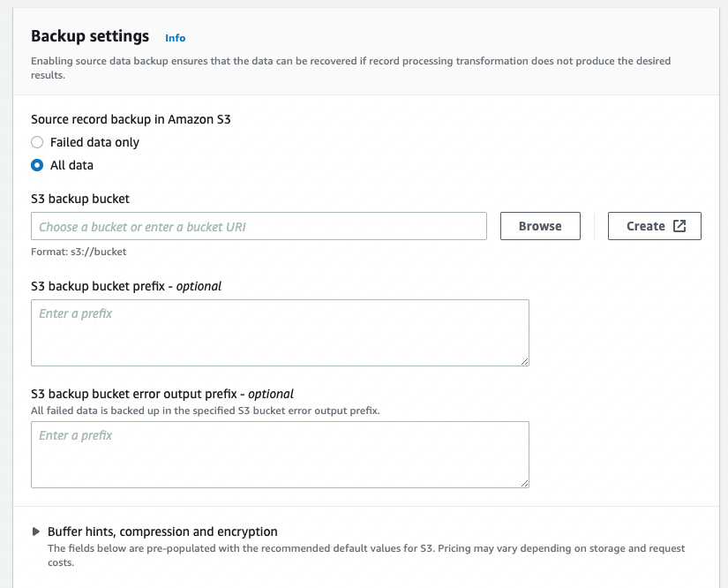Click the external link icon on Create

point(679,226)
